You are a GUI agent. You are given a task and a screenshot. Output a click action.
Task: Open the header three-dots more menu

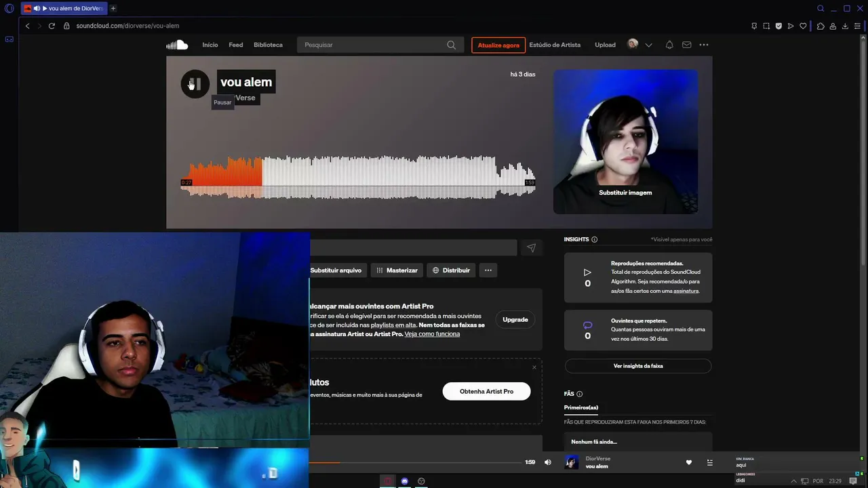[x=704, y=45]
